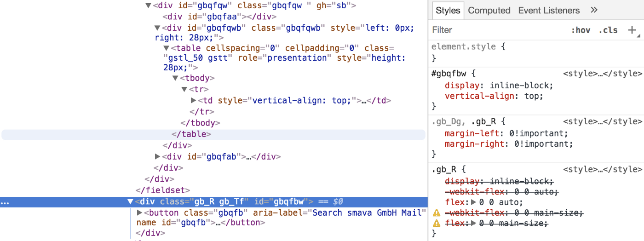644x241 pixels.
Task: Click the New Style Rule plus icon
Action: [632, 30]
